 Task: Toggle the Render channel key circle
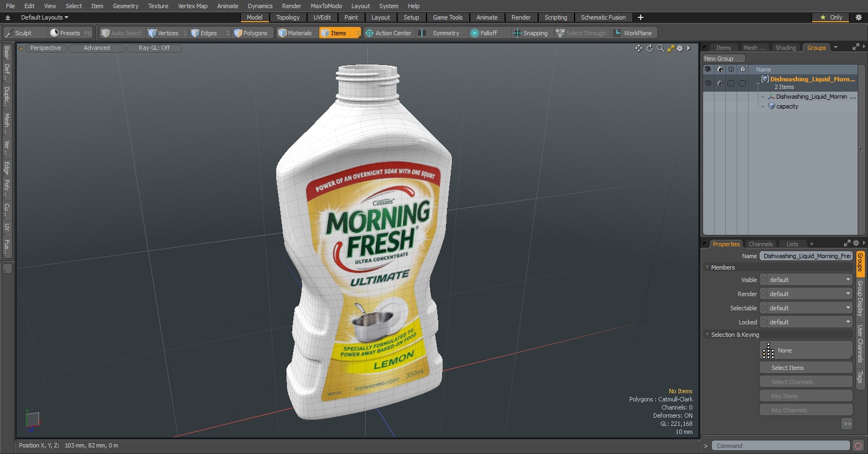[763, 294]
